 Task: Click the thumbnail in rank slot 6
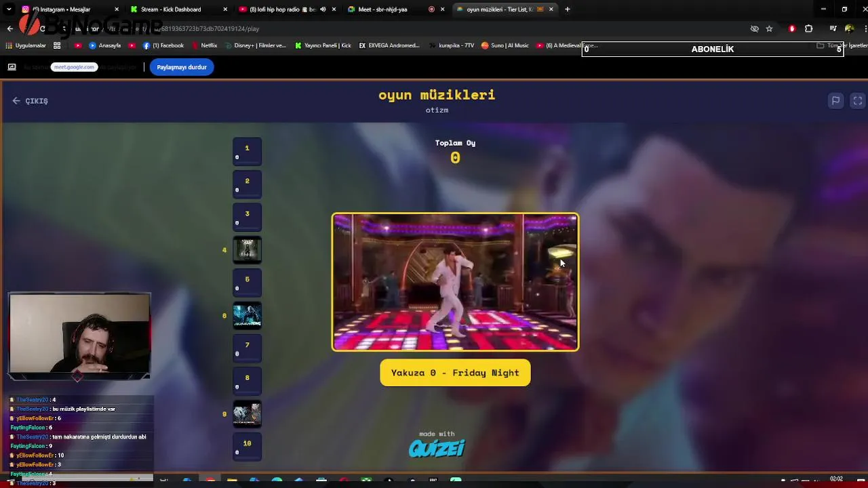coord(247,316)
